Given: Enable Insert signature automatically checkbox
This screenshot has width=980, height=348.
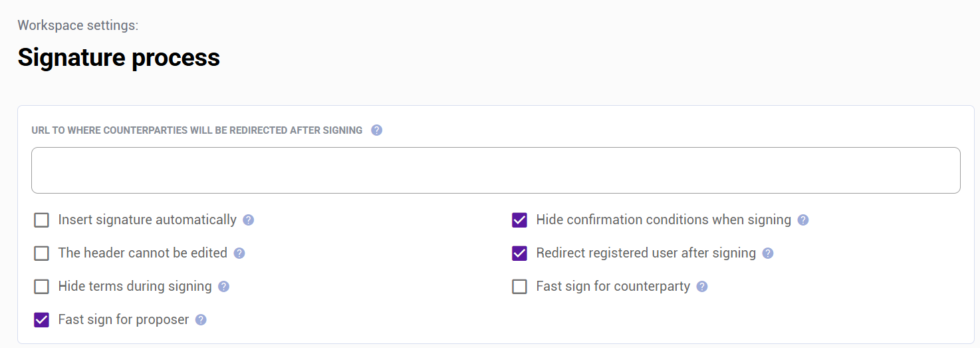Looking at the screenshot, I should (x=42, y=220).
